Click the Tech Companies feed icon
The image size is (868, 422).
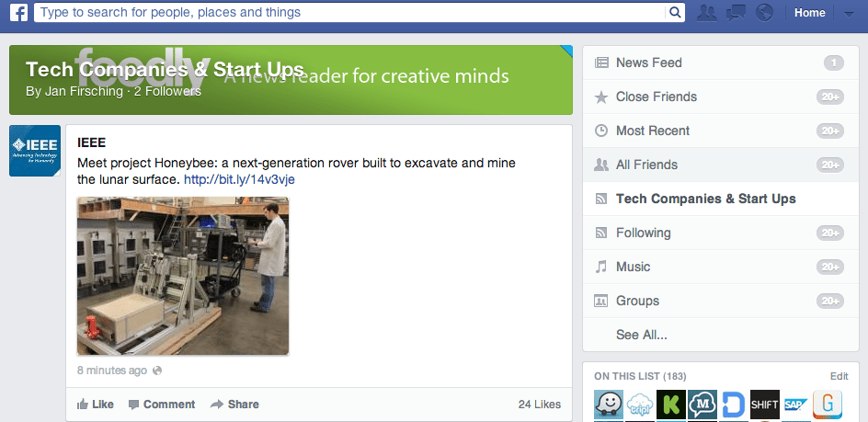(x=601, y=199)
